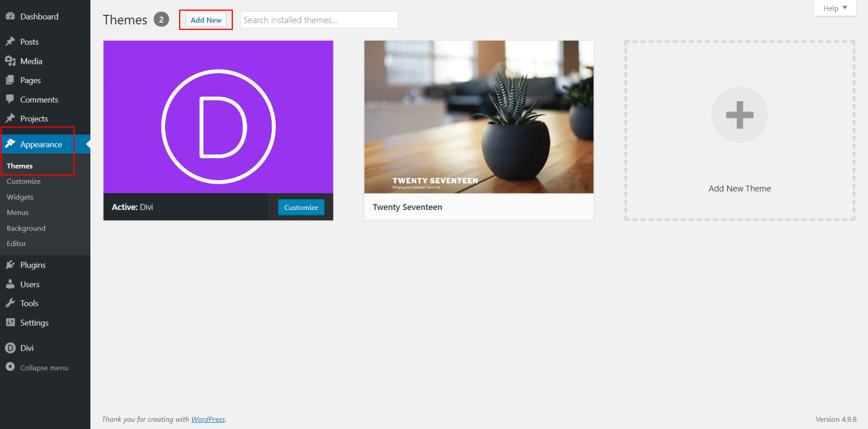Open the Widgets submenu item
The height and width of the screenshot is (429, 868).
tap(20, 197)
